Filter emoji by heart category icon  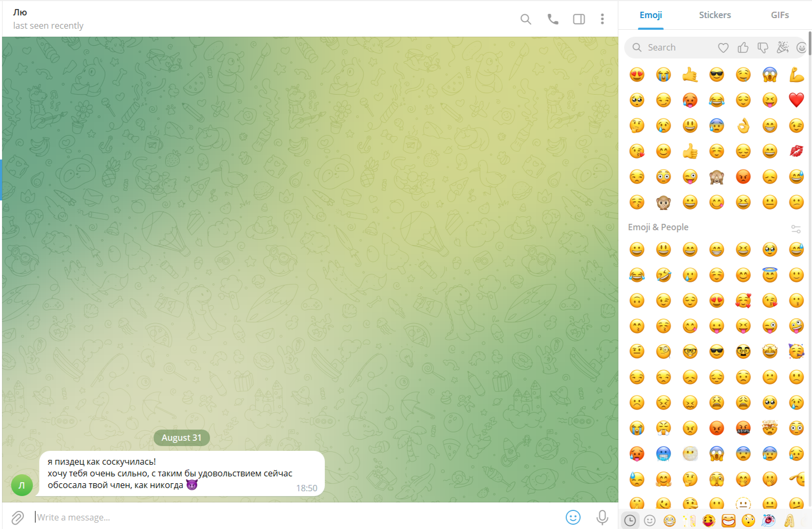pyautogui.click(x=723, y=48)
